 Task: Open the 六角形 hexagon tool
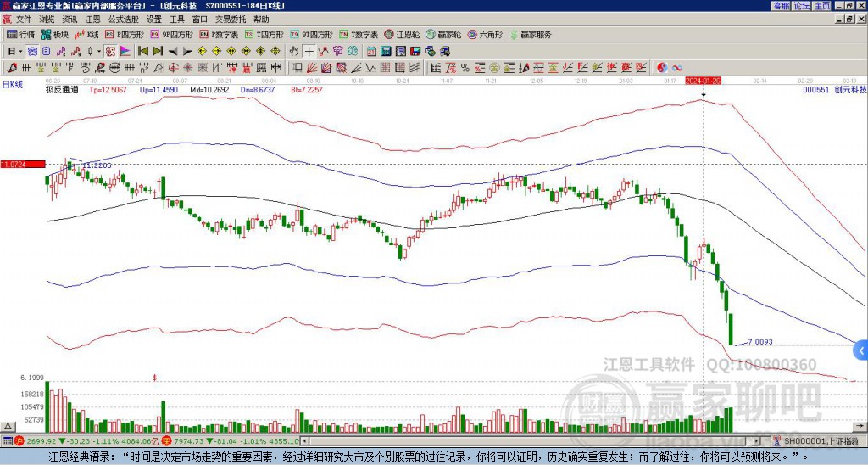[x=485, y=34]
